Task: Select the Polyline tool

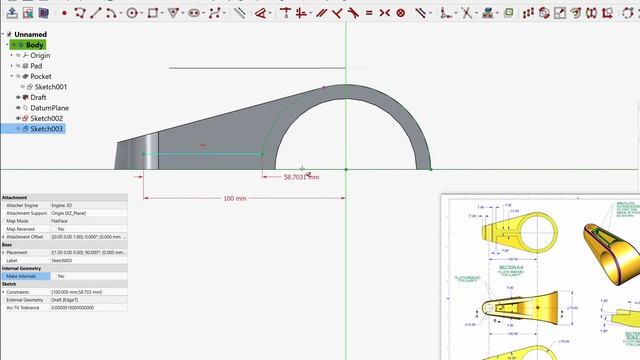Action: point(80,13)
